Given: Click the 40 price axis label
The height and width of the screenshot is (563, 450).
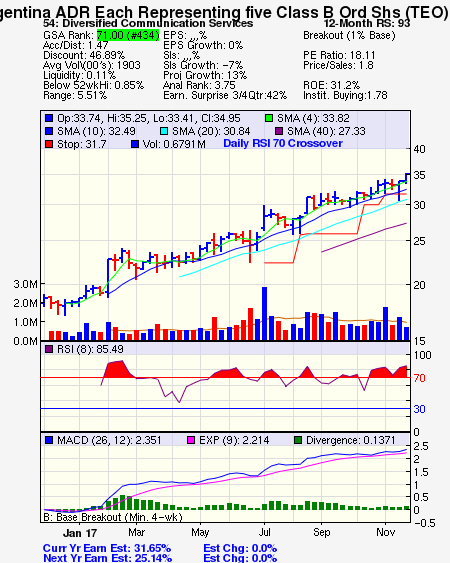Looking at the screenshot, I should [419, 149].
